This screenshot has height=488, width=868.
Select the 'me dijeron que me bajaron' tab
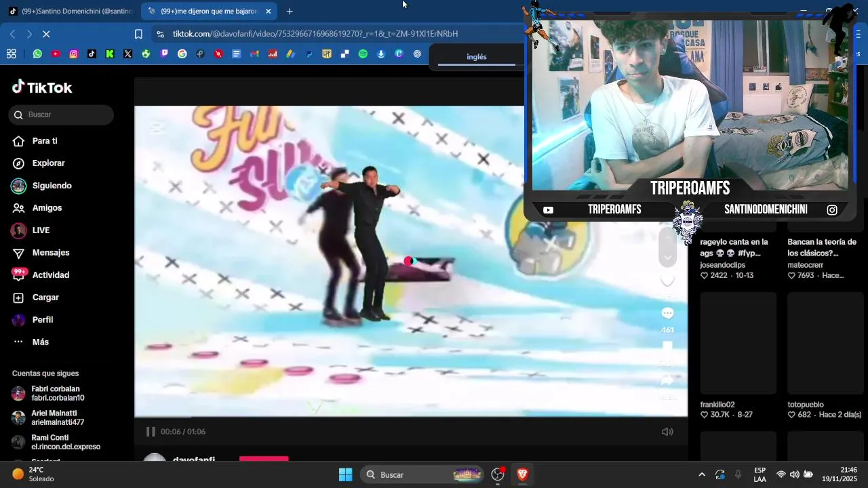tap(209, 12)
